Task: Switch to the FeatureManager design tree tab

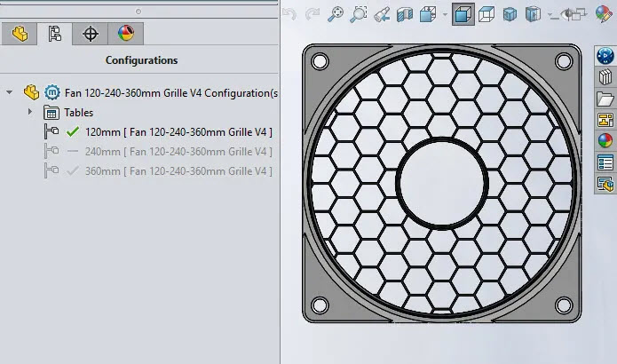Action: click(x=20, y=34)
